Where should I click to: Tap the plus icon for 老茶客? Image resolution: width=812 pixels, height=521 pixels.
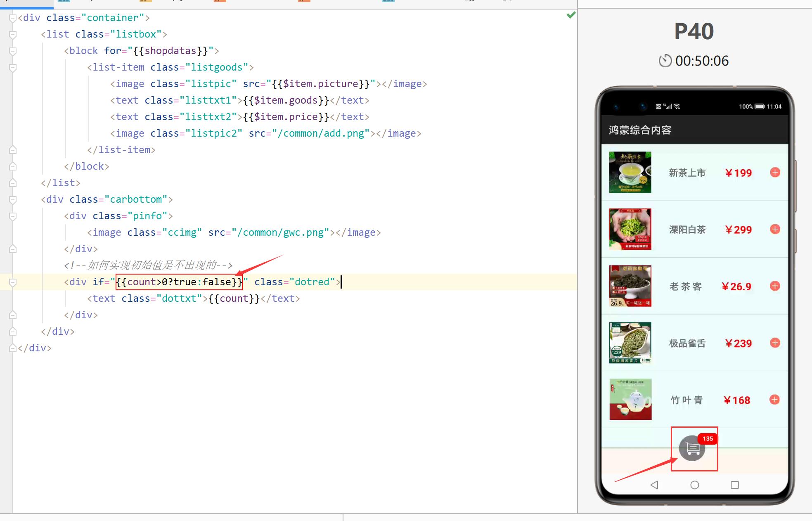point(775,286)
